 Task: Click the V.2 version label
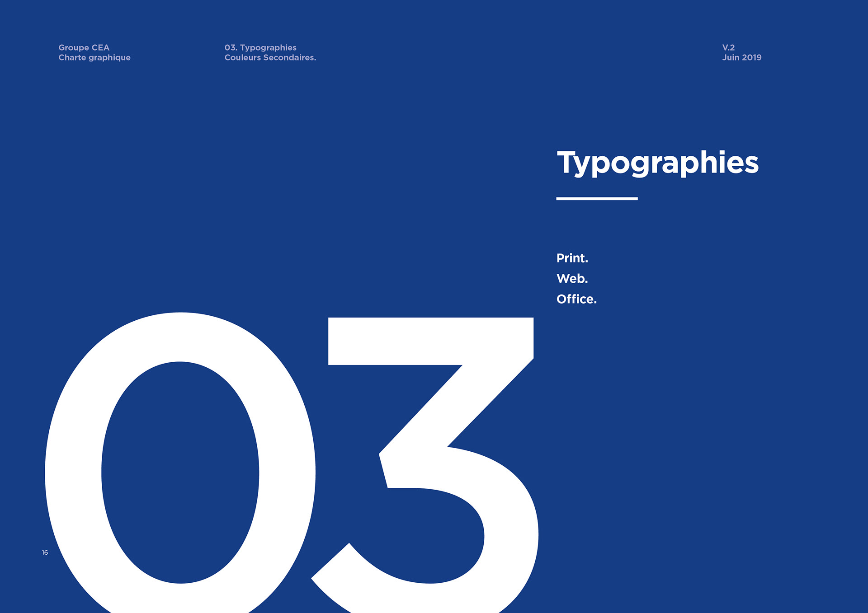[x=728, y=47]
